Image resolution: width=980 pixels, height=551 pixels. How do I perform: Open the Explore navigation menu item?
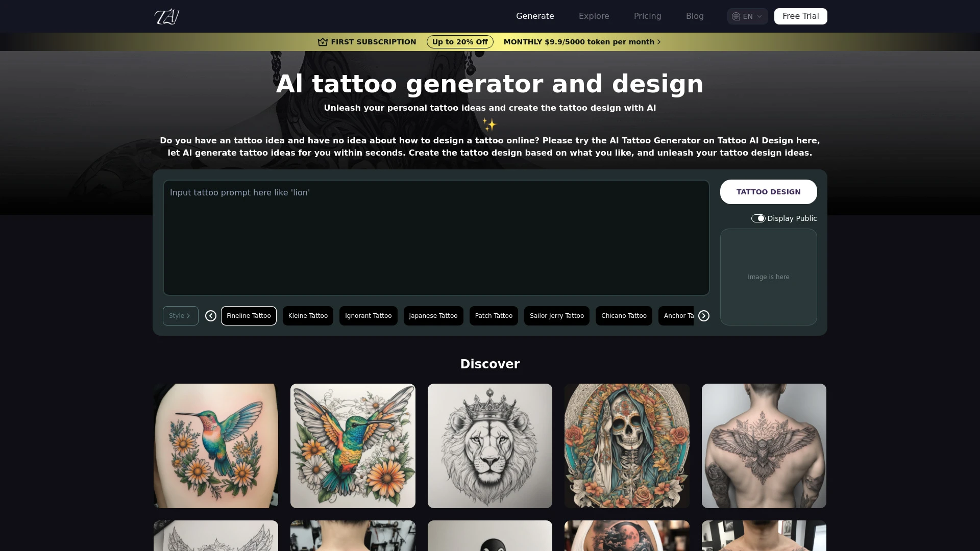click(594, 16)
